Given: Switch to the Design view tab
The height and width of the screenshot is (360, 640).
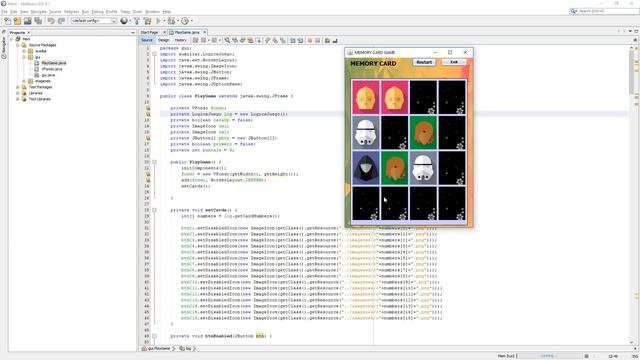Looking at the screenshot, I should pyautogui.click(x=163, y=40).
